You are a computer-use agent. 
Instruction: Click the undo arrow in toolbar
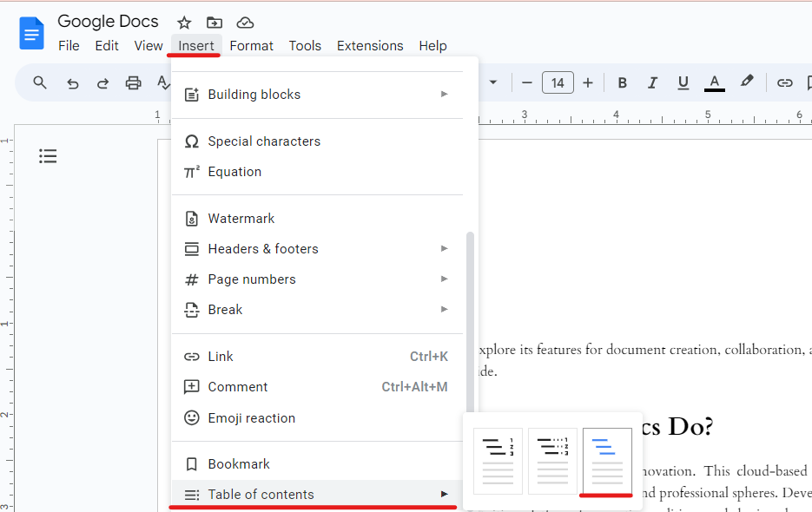click(x=73, y=83)
